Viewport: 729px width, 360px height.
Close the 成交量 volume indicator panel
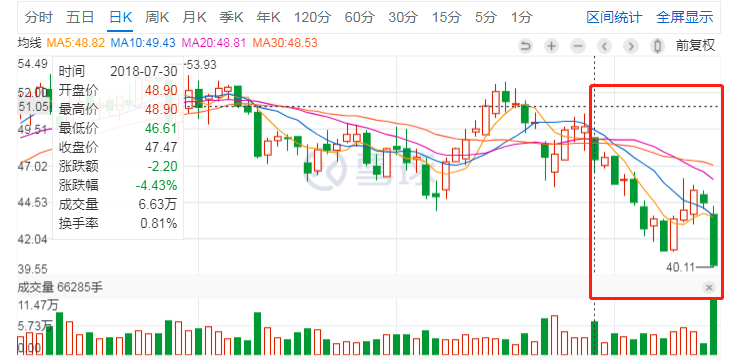tap(709, 288)
